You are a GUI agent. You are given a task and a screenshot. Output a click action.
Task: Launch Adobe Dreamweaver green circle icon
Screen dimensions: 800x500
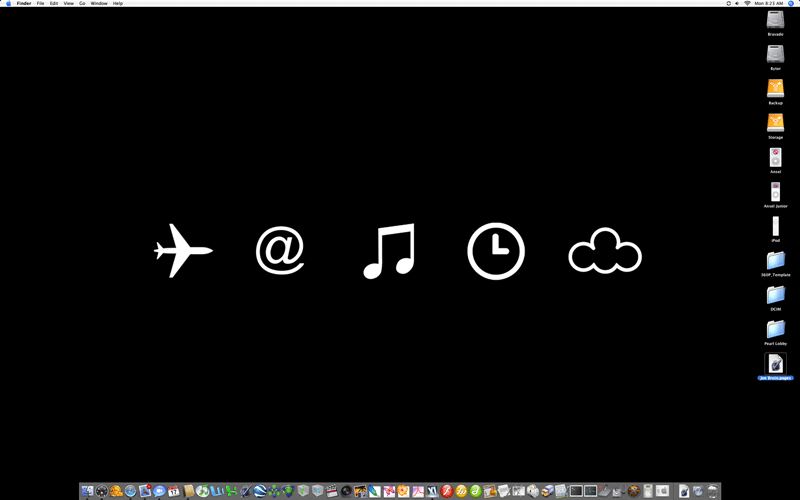(476, 491)
